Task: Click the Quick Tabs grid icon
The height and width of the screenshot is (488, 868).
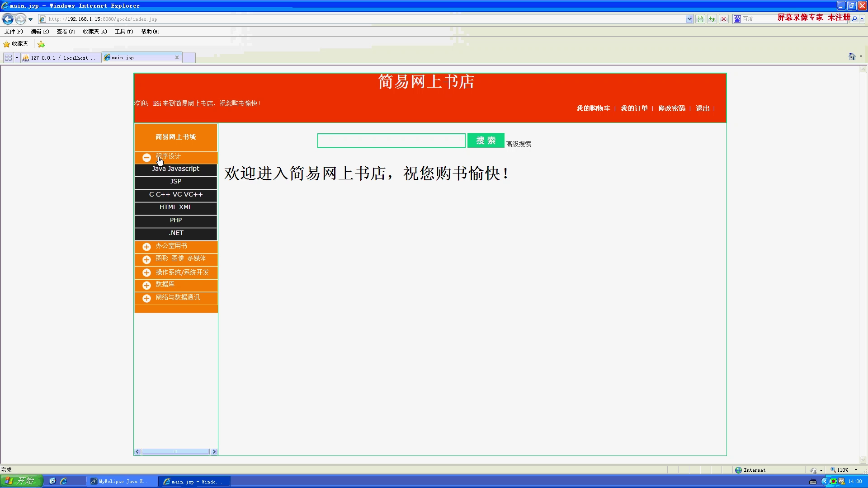Action: tap(8, 58)
